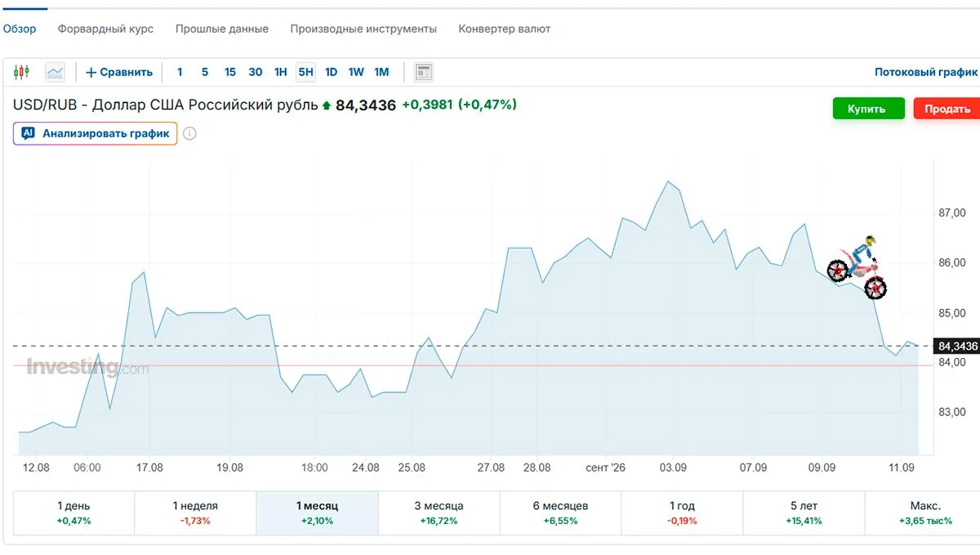Click the 83,00 price axis label
This screenshot has height=555, width=980.
click(x=952, y=412)
